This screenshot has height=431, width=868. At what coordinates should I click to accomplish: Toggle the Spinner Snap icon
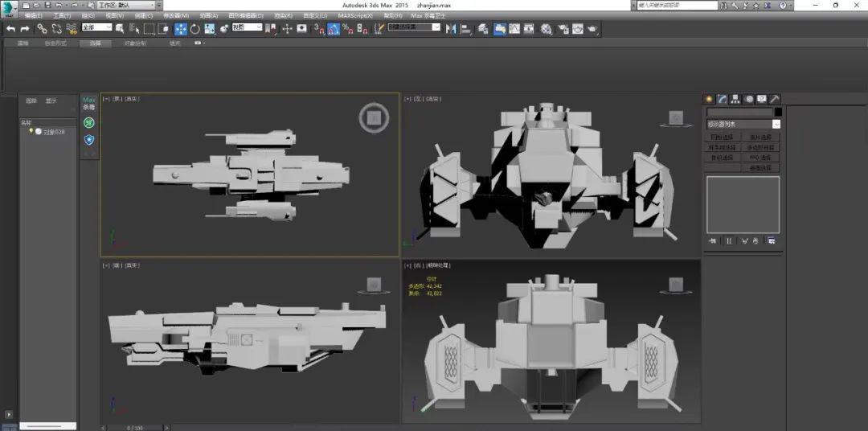(362, 29)
